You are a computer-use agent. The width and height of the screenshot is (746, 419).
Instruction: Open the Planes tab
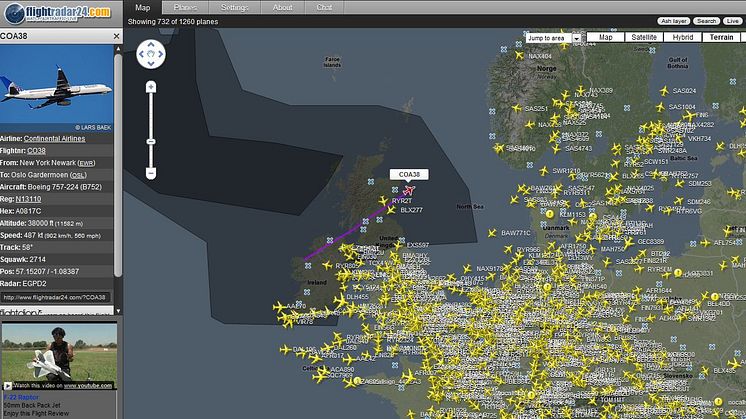[185, 7]
